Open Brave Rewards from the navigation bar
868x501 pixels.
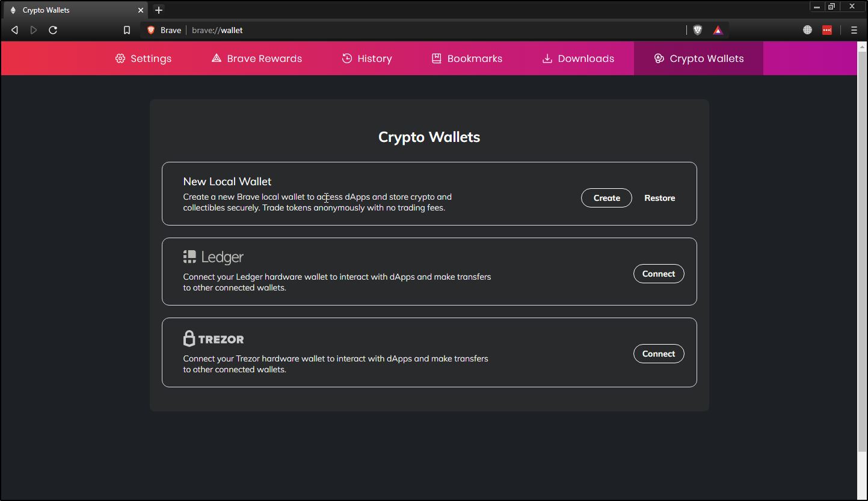256,58
